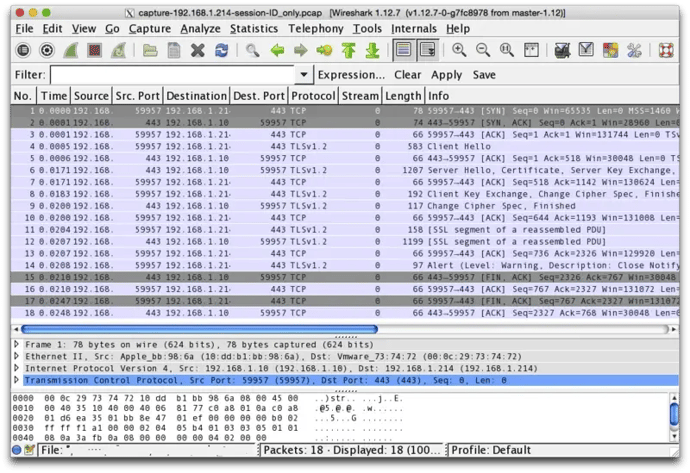Open the Filter history dropdown arrow

pos(304,75)
